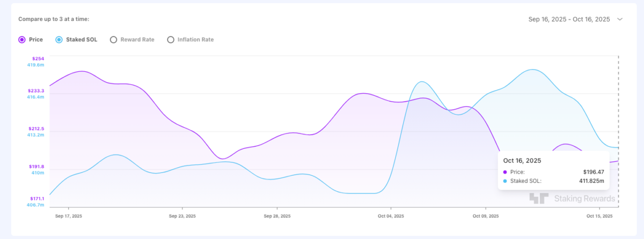Expand the date range chevron arrow
Image resolution: width=644 pixels, height=239 pixels.
[620, 19]
